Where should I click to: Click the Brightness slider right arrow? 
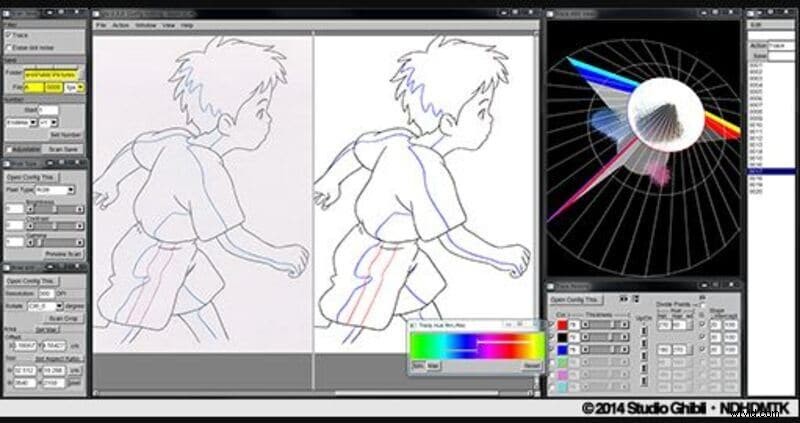(80, 209)
